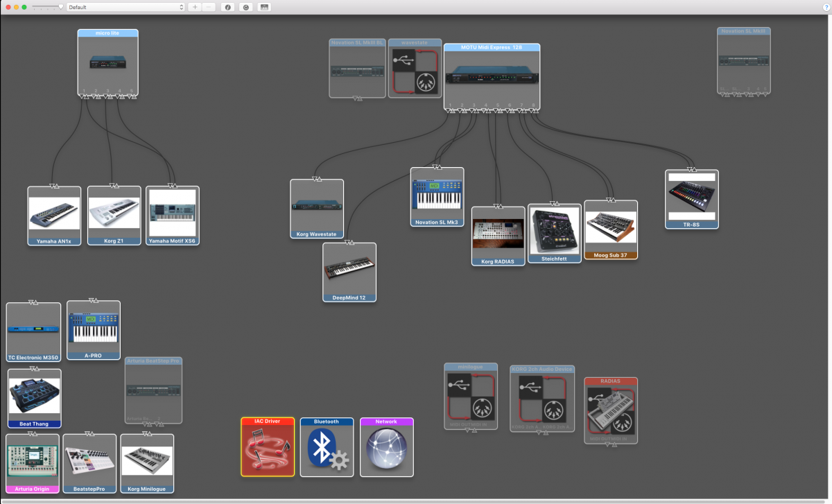Image resolution: width=832 pixels, height=504 pixels.
Task: Click port number 8 label on MOTU Midi Express
Action: coord(533,105)
